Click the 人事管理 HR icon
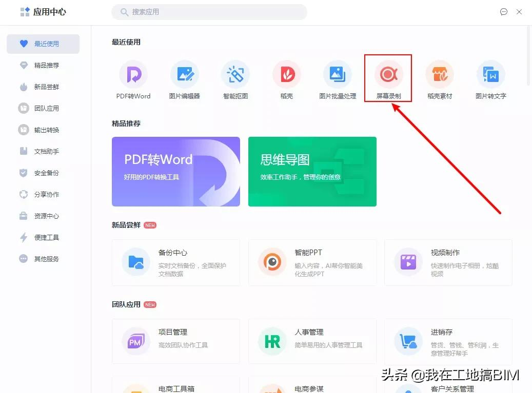The width and height of the screenshot is (532, 393). click(x=272, y=341)
